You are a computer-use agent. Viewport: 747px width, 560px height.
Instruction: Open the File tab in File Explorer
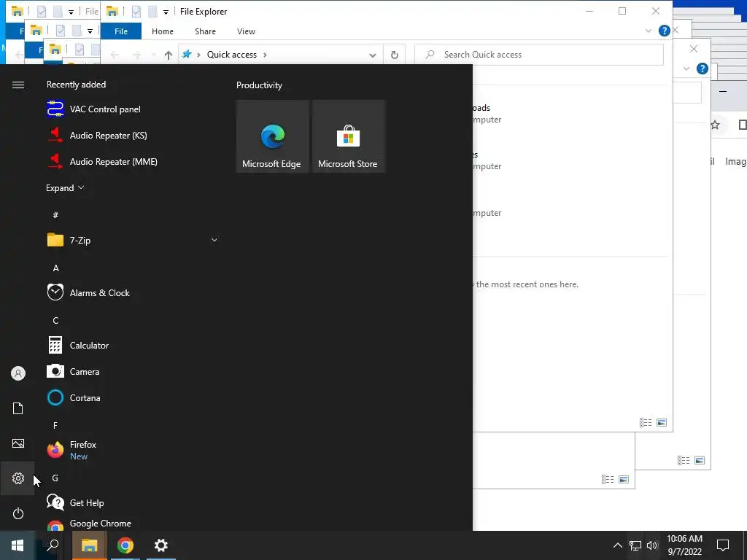121,31
